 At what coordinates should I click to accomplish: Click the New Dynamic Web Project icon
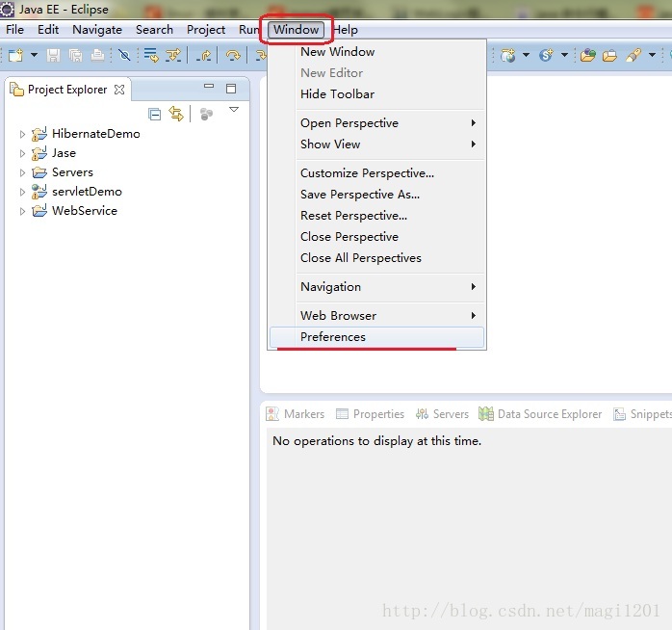point(508,55)
